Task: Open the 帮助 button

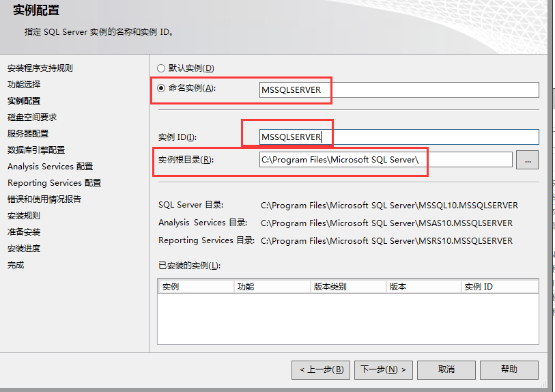Action: point(509,369)
